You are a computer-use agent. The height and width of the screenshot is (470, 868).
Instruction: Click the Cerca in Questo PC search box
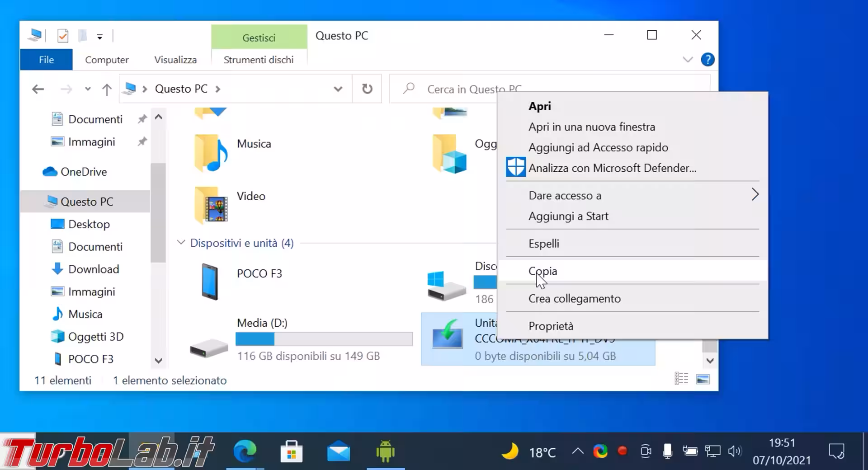point(452,89)
